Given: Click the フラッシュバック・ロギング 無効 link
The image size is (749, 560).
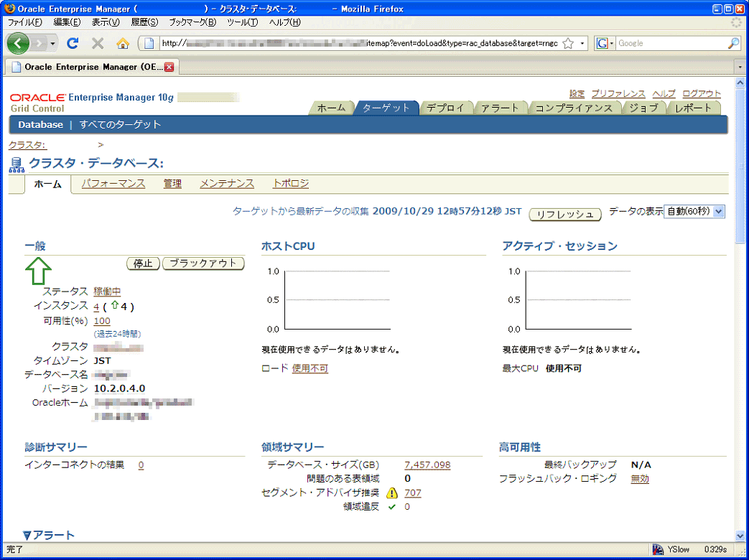Looking at the screenshot, I should click(640, 479).
